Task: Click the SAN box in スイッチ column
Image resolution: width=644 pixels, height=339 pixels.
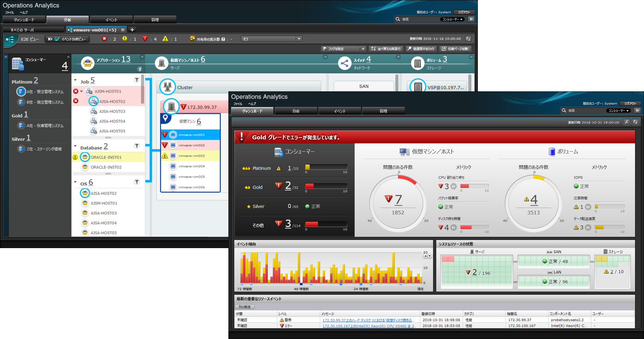Action: click(x=364, y=86)
